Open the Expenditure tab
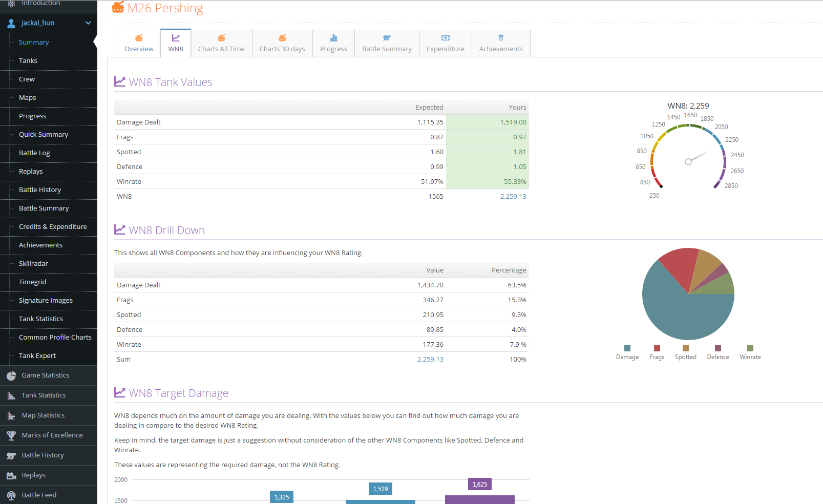823x504 pixels. click(446, 44)
